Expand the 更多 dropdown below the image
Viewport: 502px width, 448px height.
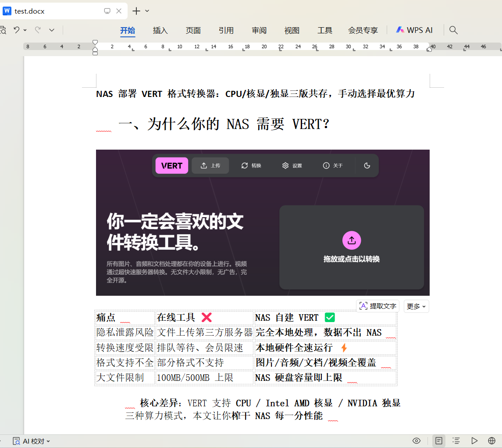[416, 306]
